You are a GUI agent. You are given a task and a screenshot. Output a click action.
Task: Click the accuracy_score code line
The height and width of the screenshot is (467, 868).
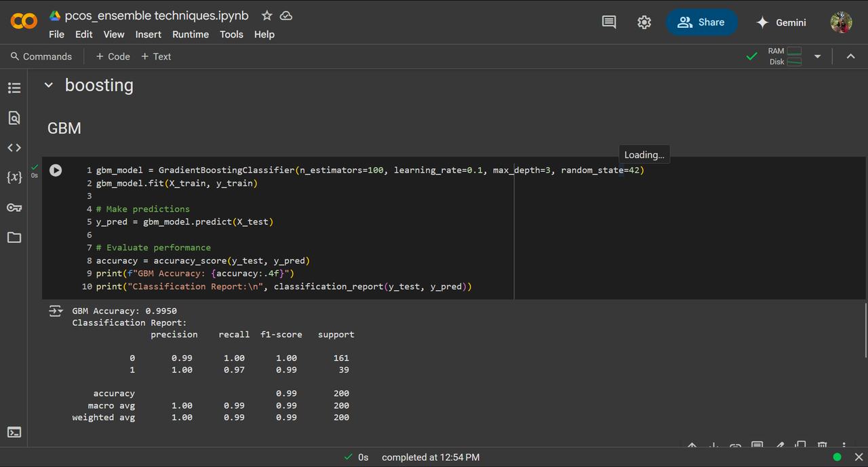pyautogui.click(x=203, y=260)
